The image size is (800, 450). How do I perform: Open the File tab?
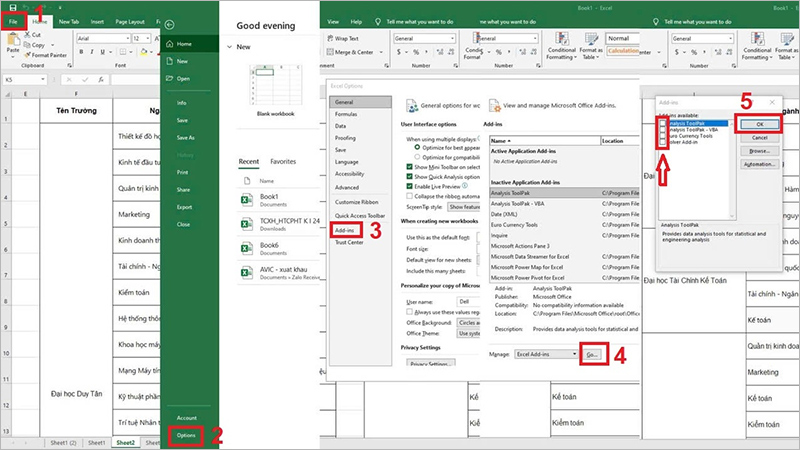13,22
